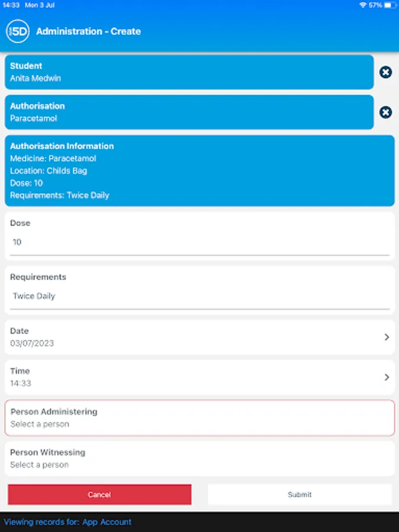The image size is (399, 532).
Task: Select a Person Administering
Action: pos(199,418)
